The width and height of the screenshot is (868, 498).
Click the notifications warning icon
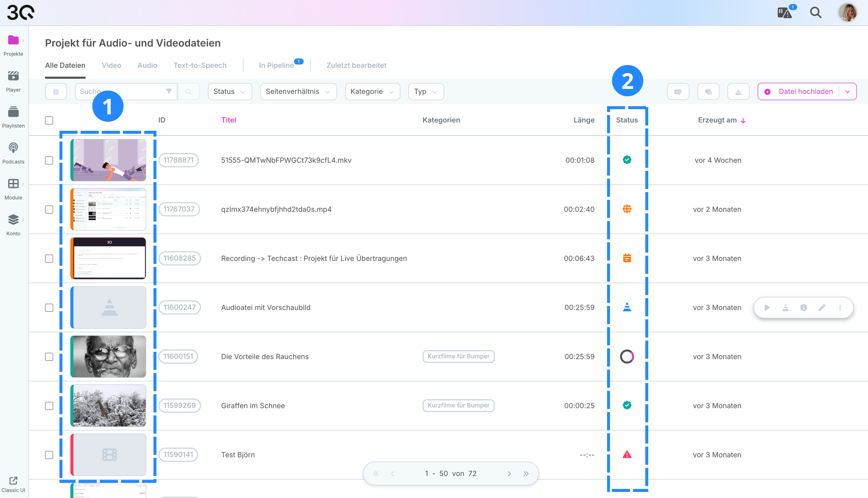point(785,13)
